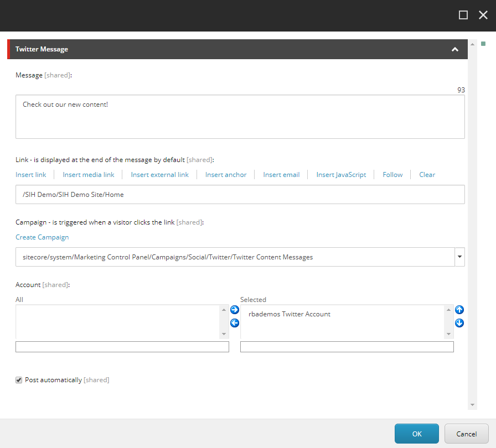Move account to Selected with right arrow
Image resolution: width=496 pixels, height=448 pixels.
pyautogui.click(x=234, y=310)
